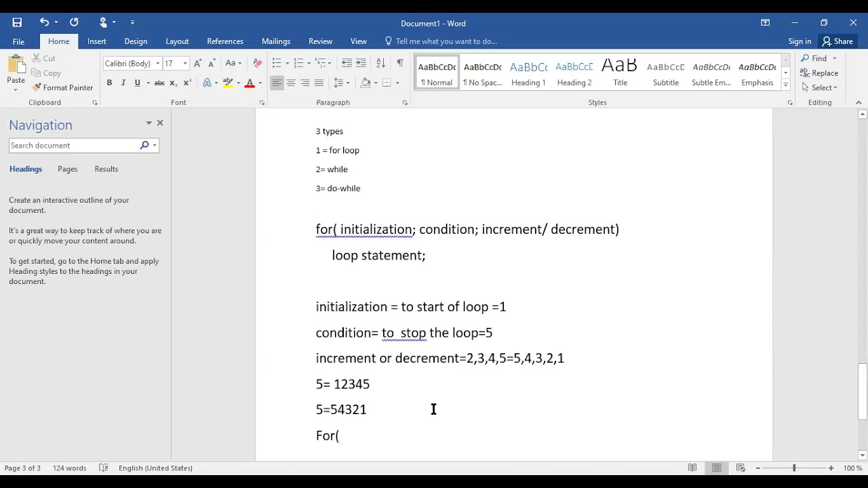Click the Paste clipboard icon
The height and width of the screenshot is (488, 868).
pos(16,66)
